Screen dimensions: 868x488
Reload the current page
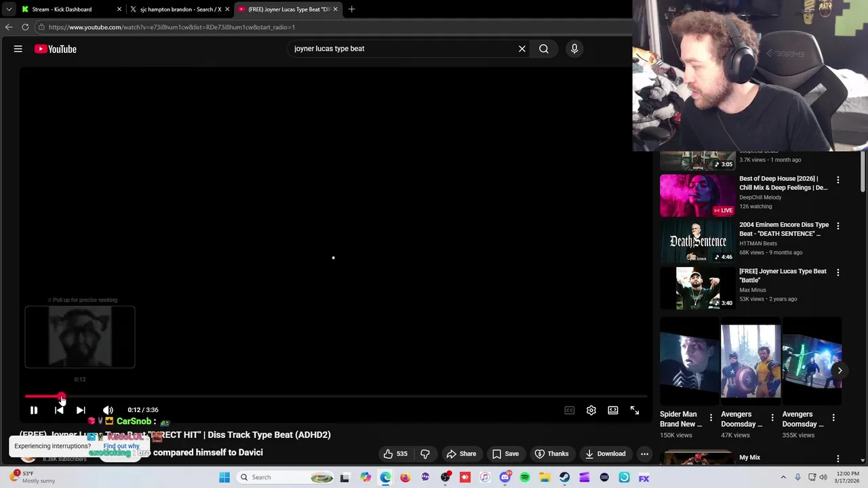pos(25,27)
